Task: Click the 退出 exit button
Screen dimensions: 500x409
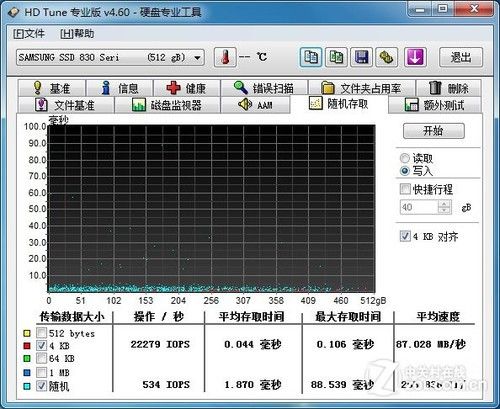Action: pyautogui.click(x=461, y=57)
